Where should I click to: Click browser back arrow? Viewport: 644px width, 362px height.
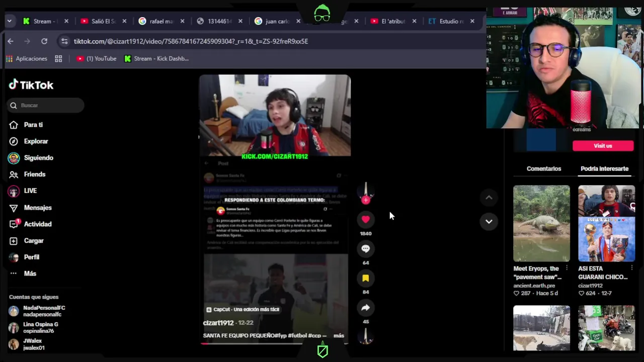[11, 41]
